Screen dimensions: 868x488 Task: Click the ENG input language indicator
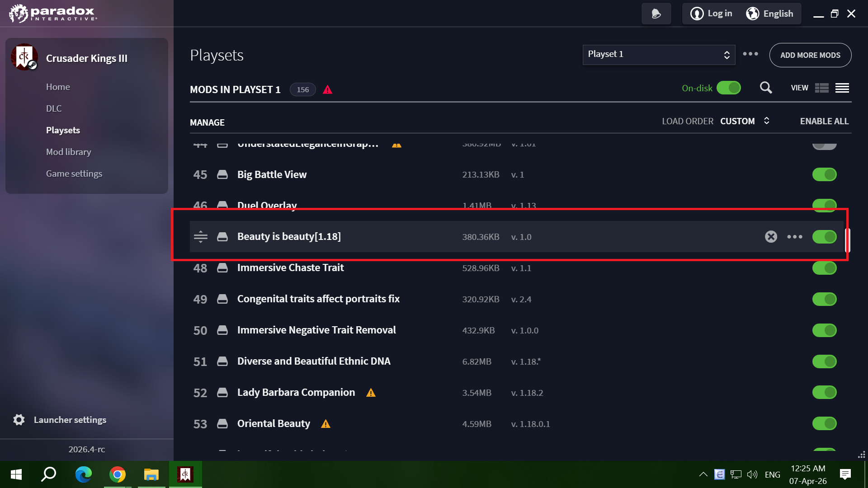772,474
